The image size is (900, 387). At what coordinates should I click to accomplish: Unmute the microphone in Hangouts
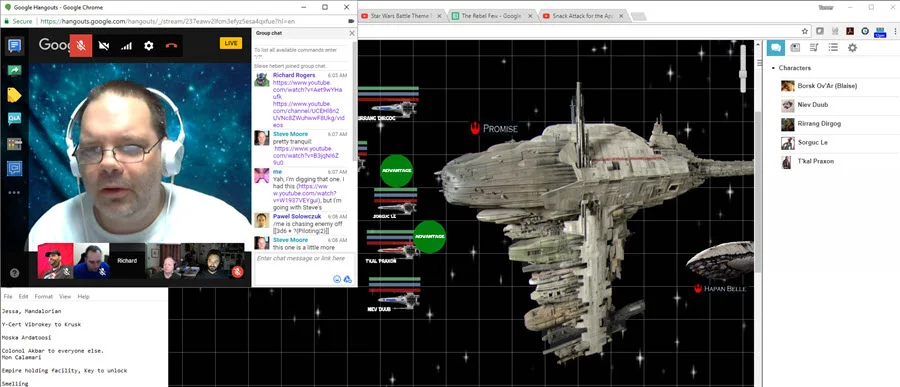pos(81,46)
